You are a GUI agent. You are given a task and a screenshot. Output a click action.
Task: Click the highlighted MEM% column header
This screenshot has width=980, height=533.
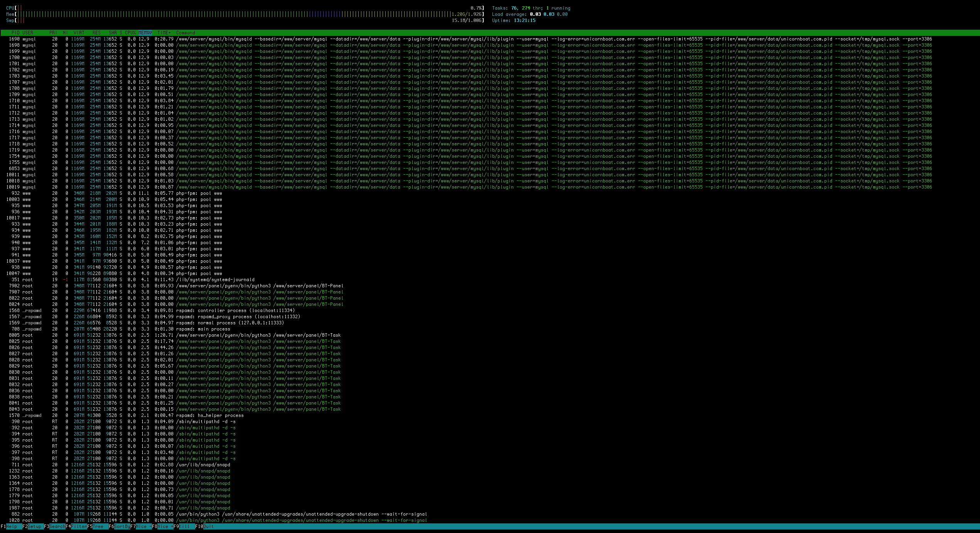pyautogui.click(x=145, y=33)
